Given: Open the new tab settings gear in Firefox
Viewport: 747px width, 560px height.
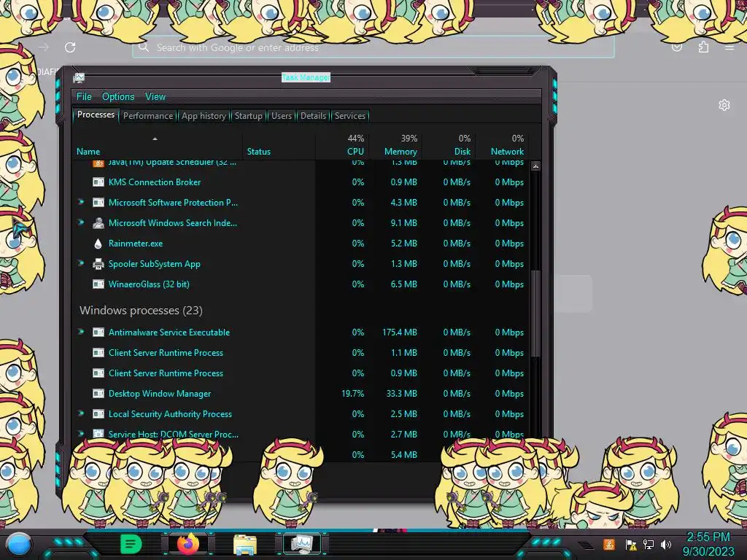Looking at the screenshot, I should point(724,105).
